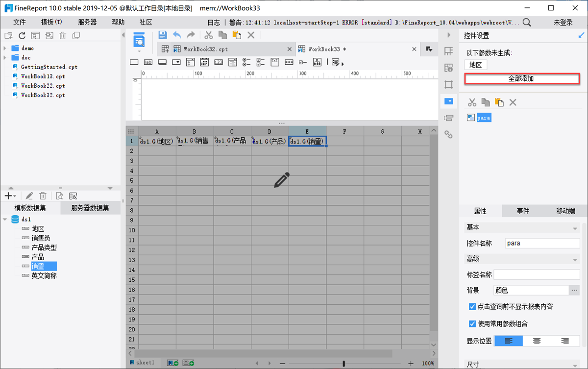This screenshot has height=369, width=588.
Task: Click the zoom slider handle
Action: pos(344,364)
